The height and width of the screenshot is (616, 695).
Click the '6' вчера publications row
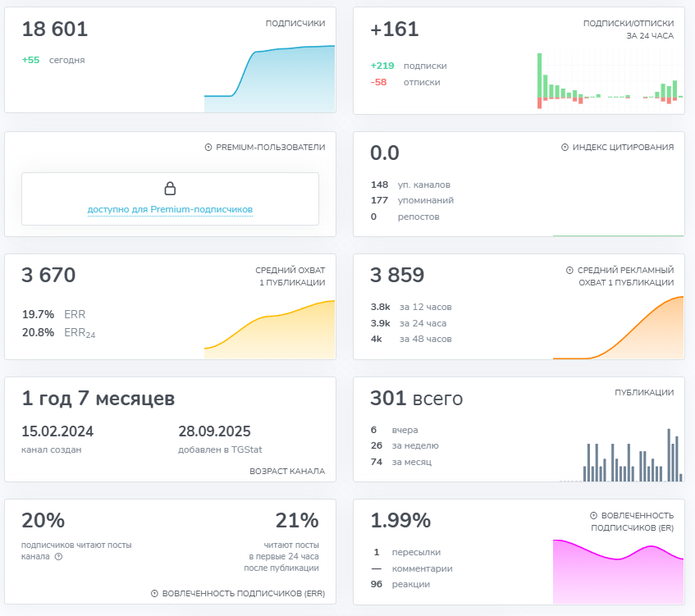pyautogui.click(x=395, y=430)
